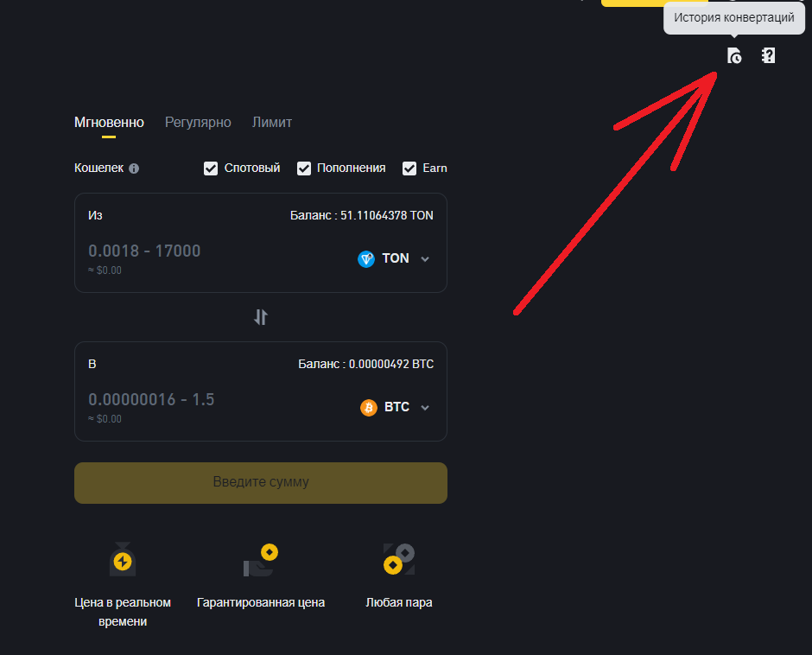Open the conversion history icon
This screenshot has width=812, height=655.
coord(734,56)
